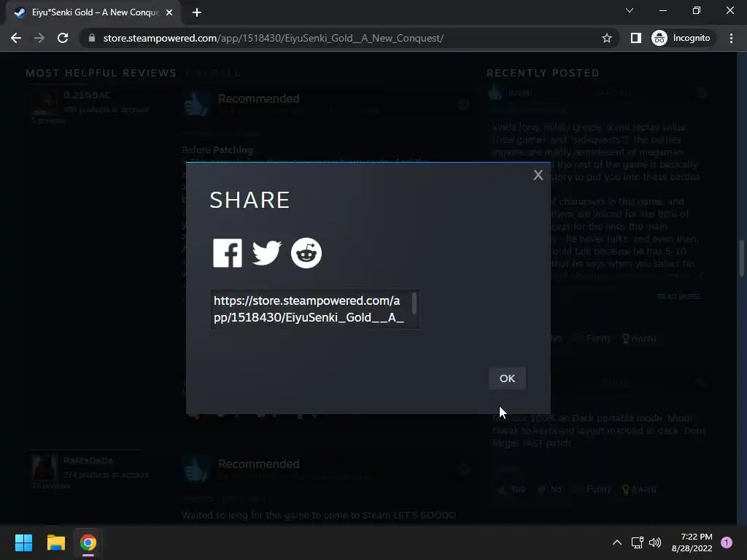Click the share URL field scrollbar
The height and width of the screenshot is (560, 747).
click(x=414, y=303)
